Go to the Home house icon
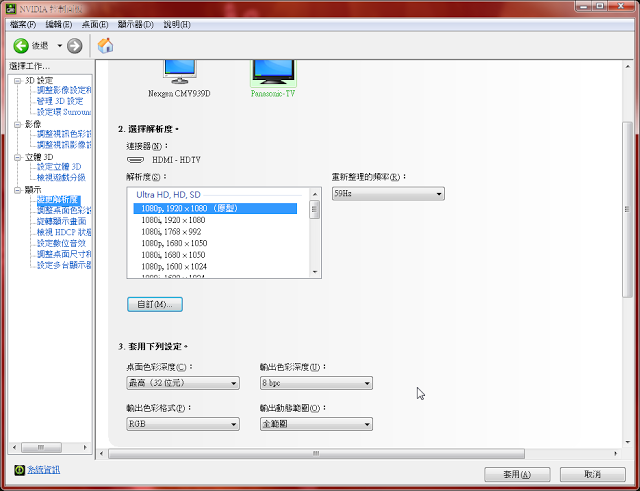Image resolution: width=640 pixels, height=491 pixels. (x=105, y=46)
